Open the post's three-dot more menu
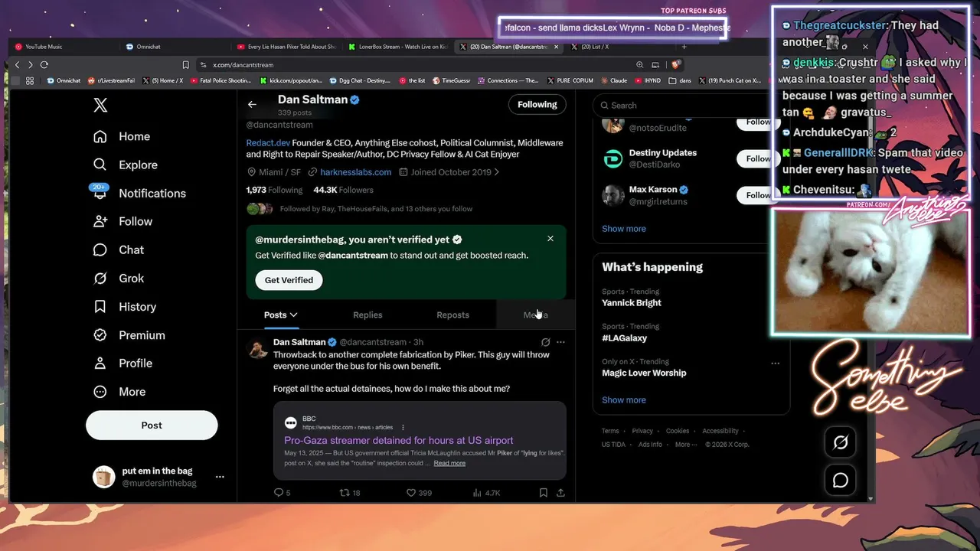Viewport: 980px width, 551px height. (x=560, y=342)
